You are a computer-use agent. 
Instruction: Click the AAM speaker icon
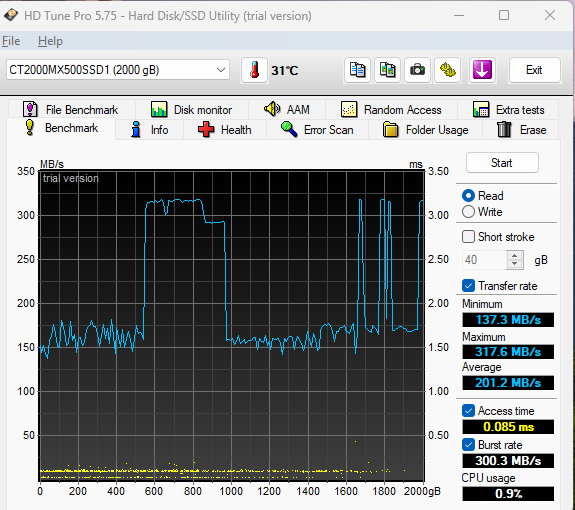(272, 109)
